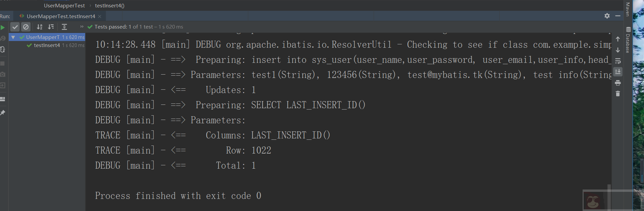Close the UserMapperTest.testInsert4 run tab
Screen dimensions: 644x211
(100, 16)
